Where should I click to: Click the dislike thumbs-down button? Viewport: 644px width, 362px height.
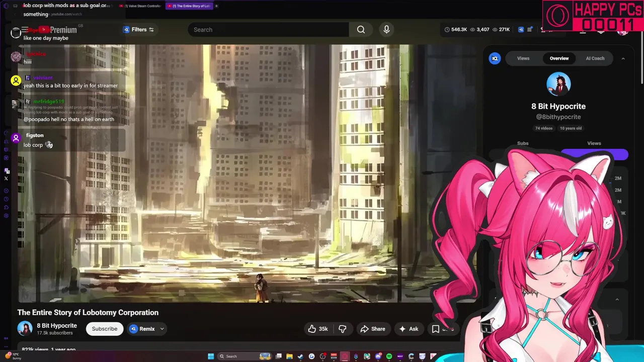pos(343,329)
